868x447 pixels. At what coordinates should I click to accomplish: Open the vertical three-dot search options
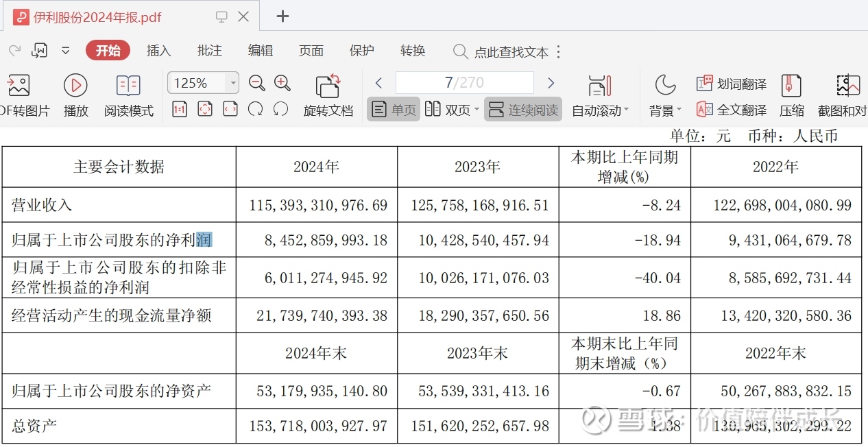558,52
